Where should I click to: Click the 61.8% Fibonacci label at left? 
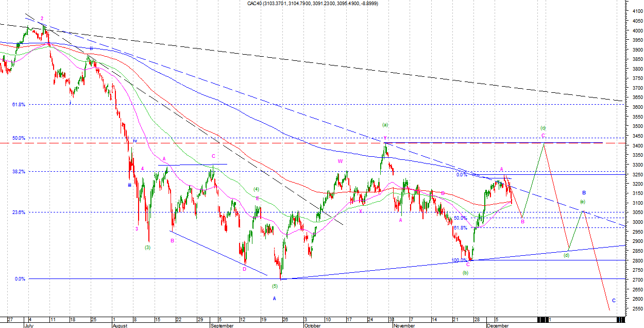point(19,104)
